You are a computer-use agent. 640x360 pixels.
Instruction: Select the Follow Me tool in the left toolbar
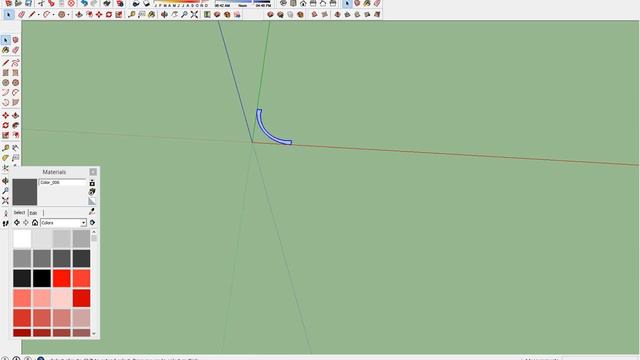pyautogui.click(x=16, y=125)
